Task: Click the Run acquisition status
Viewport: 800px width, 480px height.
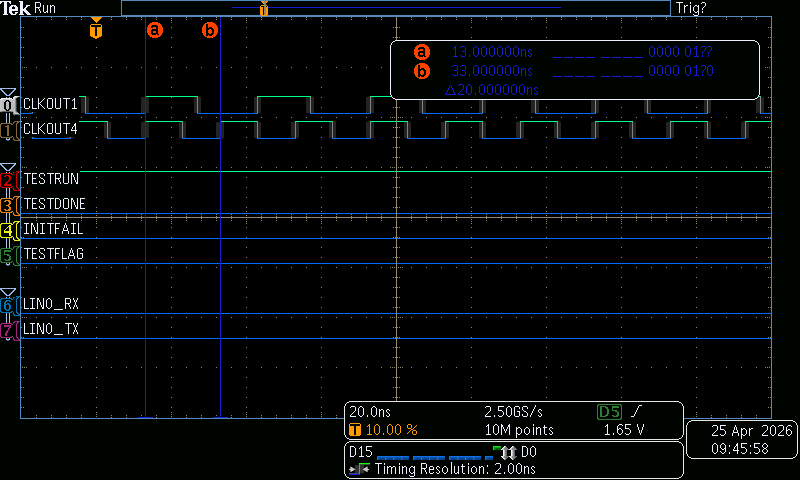Action: (x=45, y=8)
